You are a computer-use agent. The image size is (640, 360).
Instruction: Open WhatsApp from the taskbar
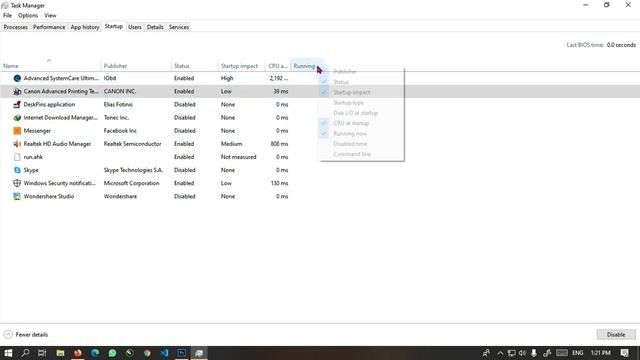tap(112, 353)
